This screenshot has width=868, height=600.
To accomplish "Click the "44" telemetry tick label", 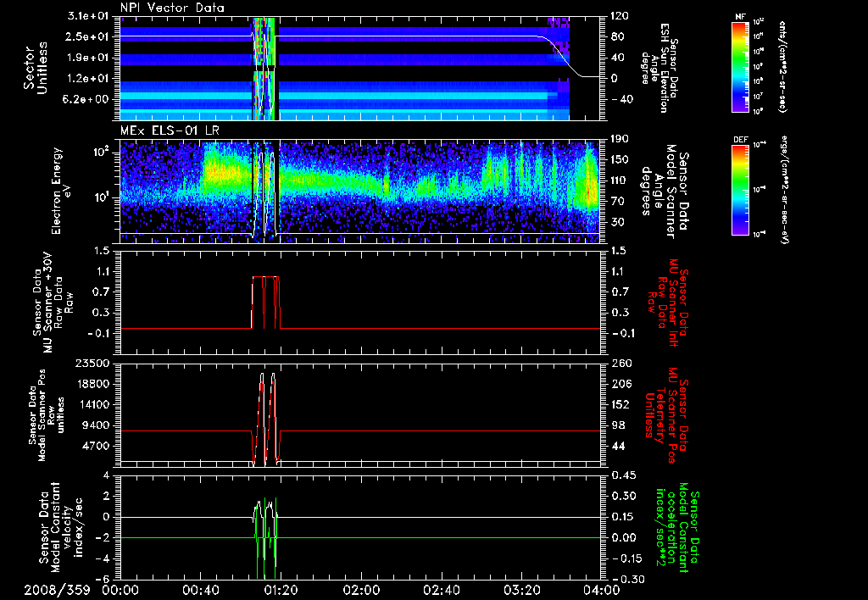I will tap(617, 446).
